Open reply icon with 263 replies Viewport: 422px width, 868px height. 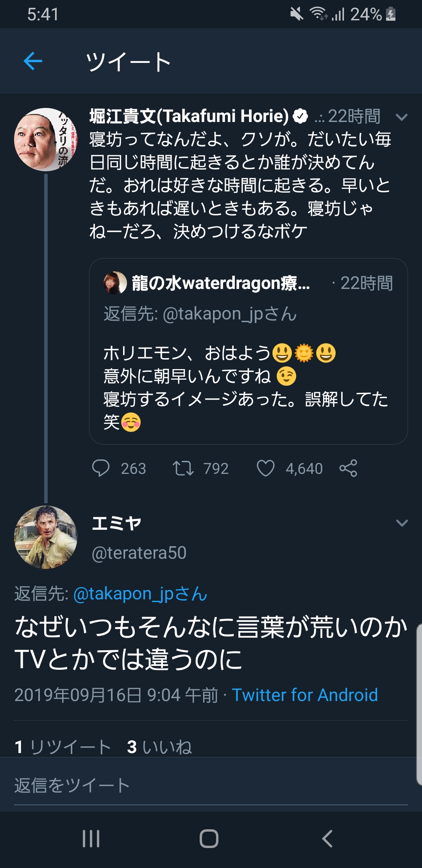pyautogui.click(x=101, y=468)
